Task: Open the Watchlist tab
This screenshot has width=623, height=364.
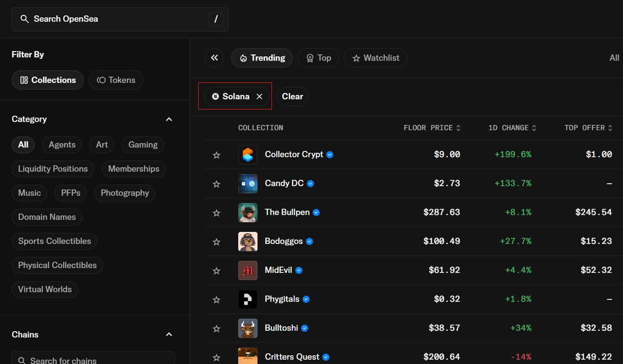Action: tap(376, 58)
